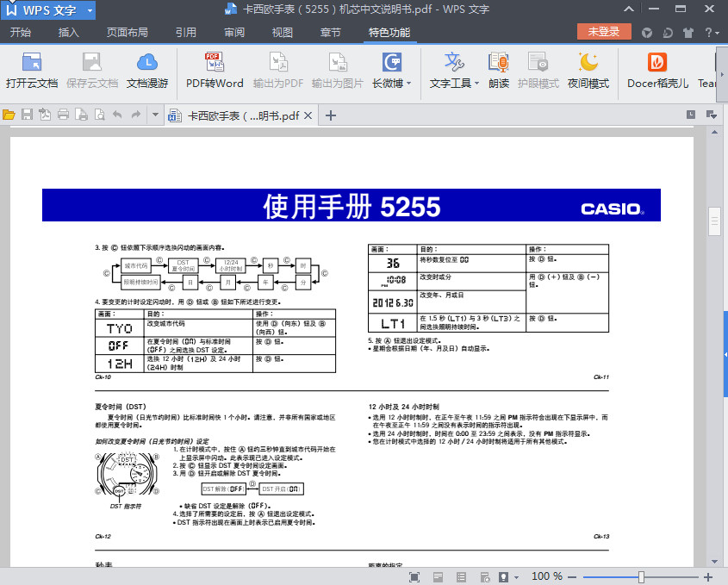Click Save cloud document (保存云文档) icon
The width and height of the screenshot is (728, 585).
(x=91, y=62)
